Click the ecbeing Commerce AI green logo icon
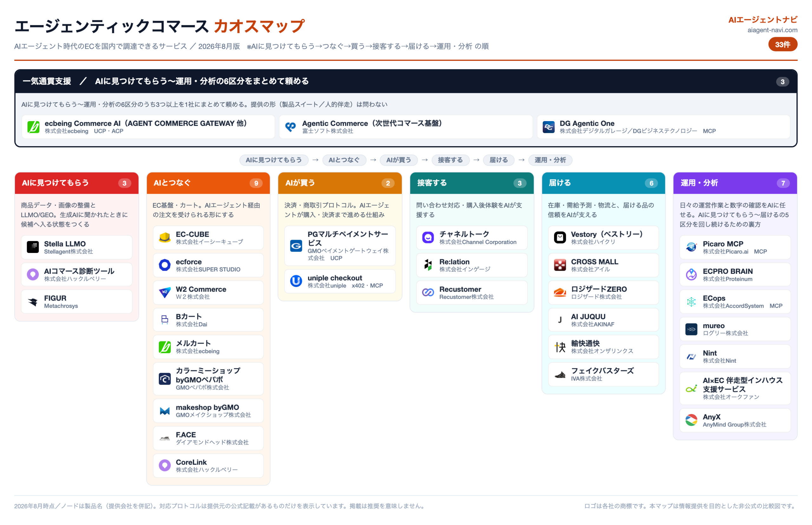 click(33, 127)
